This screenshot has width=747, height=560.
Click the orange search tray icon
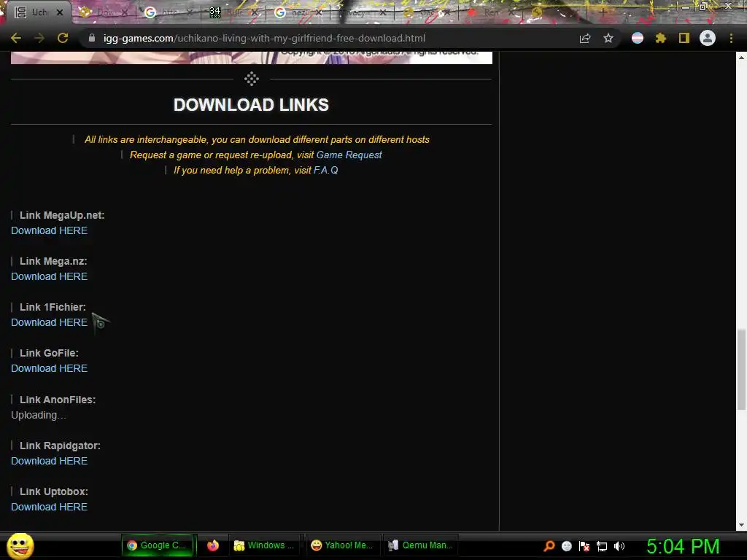click(x=549, y=546)
